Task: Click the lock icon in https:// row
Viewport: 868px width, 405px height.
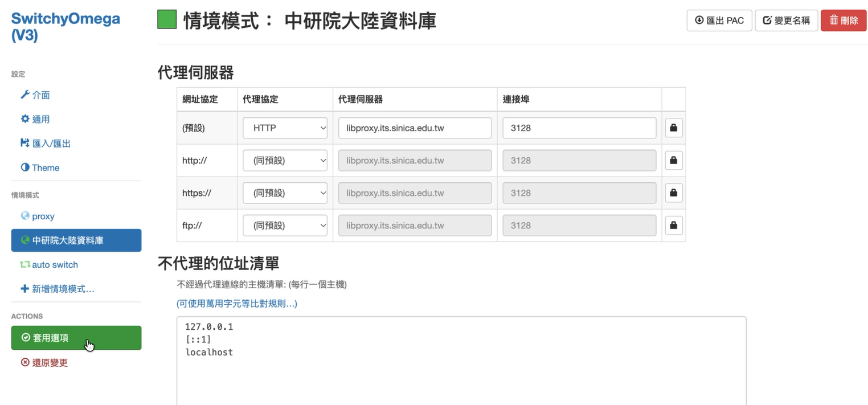Action: coord(674,193)
